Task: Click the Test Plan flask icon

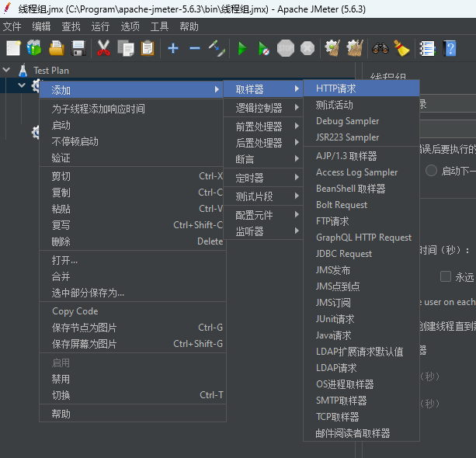Action: [x=23, y=71]
